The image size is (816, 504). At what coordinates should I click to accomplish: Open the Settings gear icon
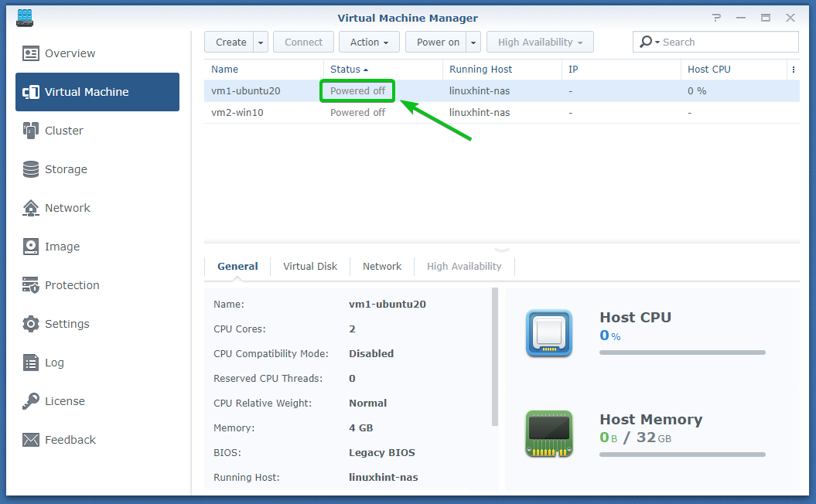(x=31, y=324)
